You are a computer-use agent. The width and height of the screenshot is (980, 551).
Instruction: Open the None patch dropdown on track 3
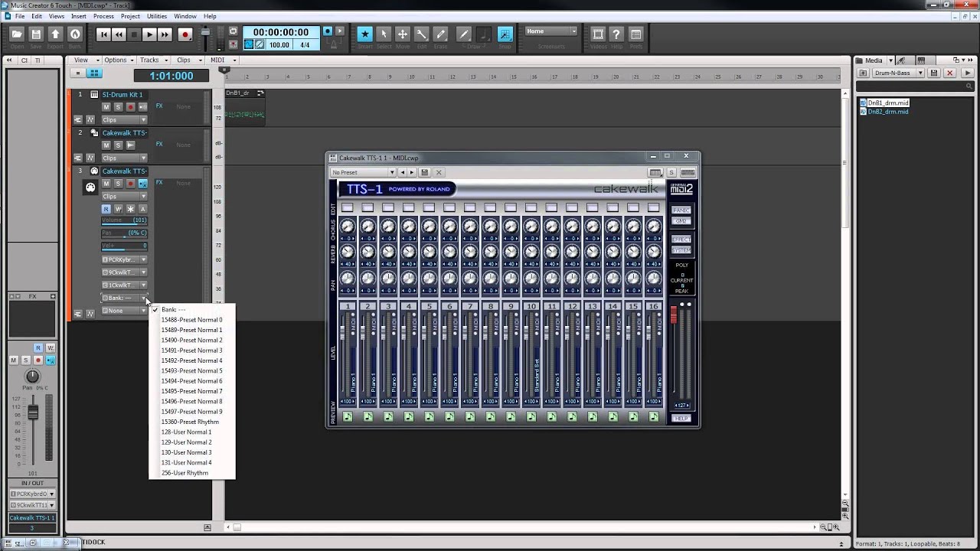tap(124, 311)
